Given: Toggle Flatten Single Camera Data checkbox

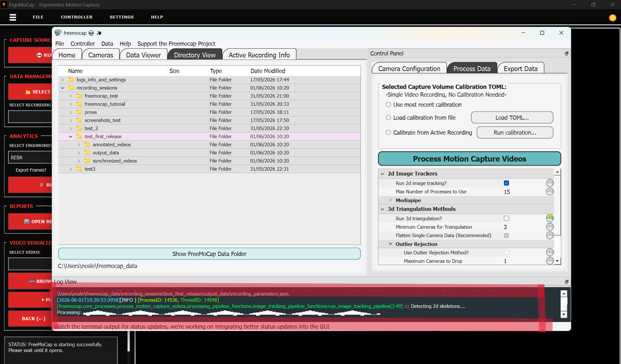Looking at the screenshot, I should (506, 235).
